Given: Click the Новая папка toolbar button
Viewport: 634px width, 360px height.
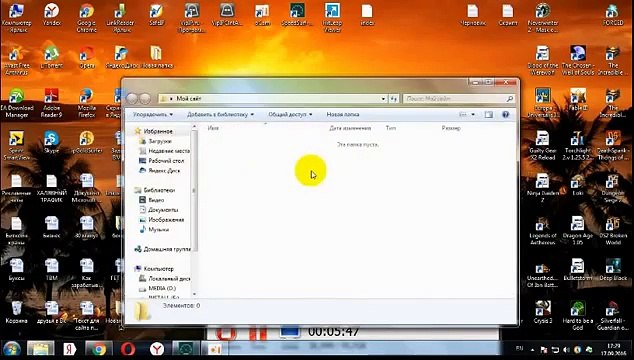Looking at the screenshot, I should coord(342,114).
